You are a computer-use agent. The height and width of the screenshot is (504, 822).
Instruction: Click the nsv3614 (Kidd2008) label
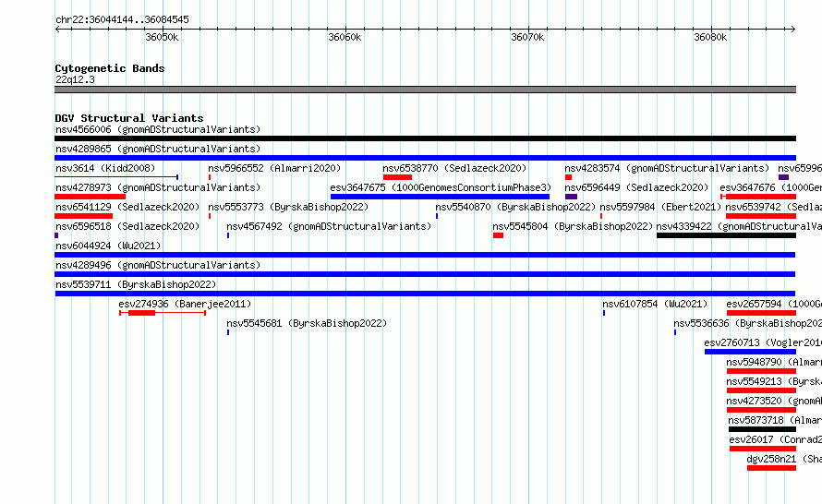click(x=105, y=168)
